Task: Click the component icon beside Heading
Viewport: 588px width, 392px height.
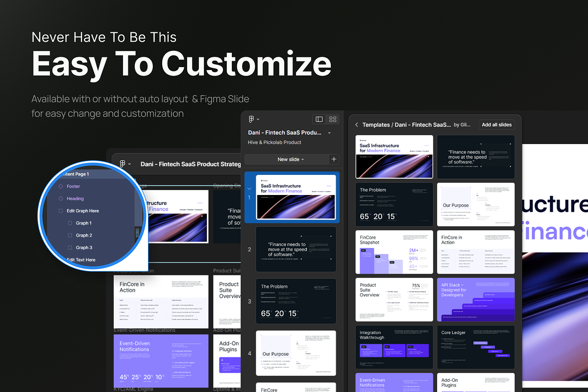Action: point(61,198)
